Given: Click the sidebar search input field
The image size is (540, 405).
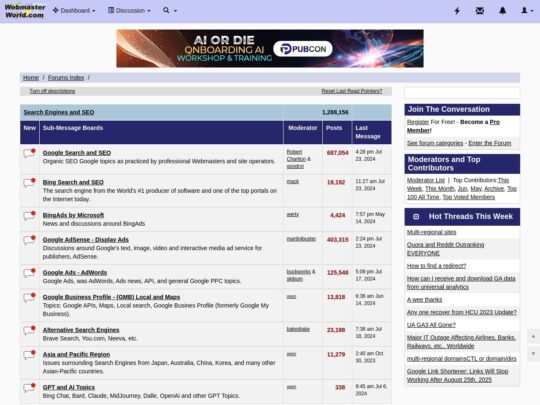Looking at the screenshot, I should click(462, 93).
